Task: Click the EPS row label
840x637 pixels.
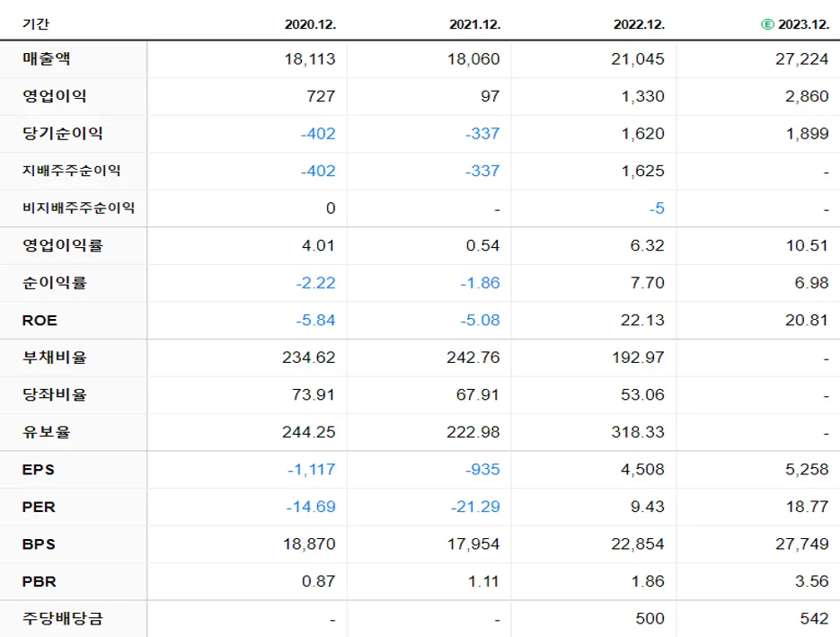Action: coord(38,470)
